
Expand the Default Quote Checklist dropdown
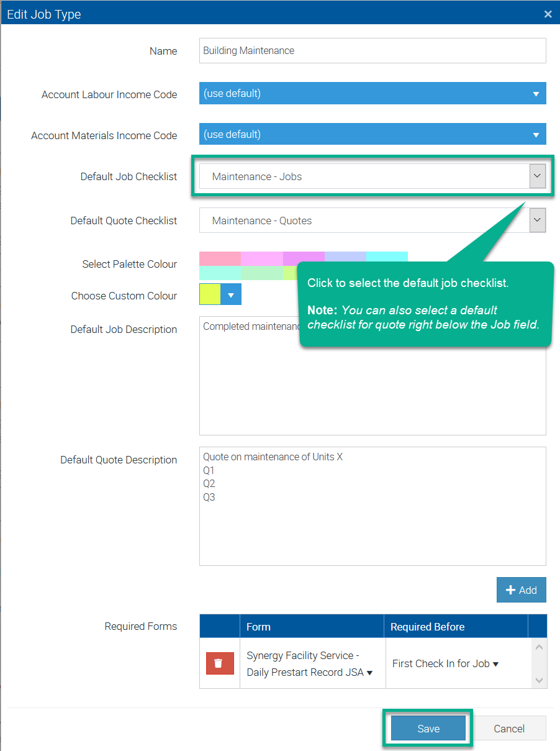pyautogui.click(x=537, y=221)
